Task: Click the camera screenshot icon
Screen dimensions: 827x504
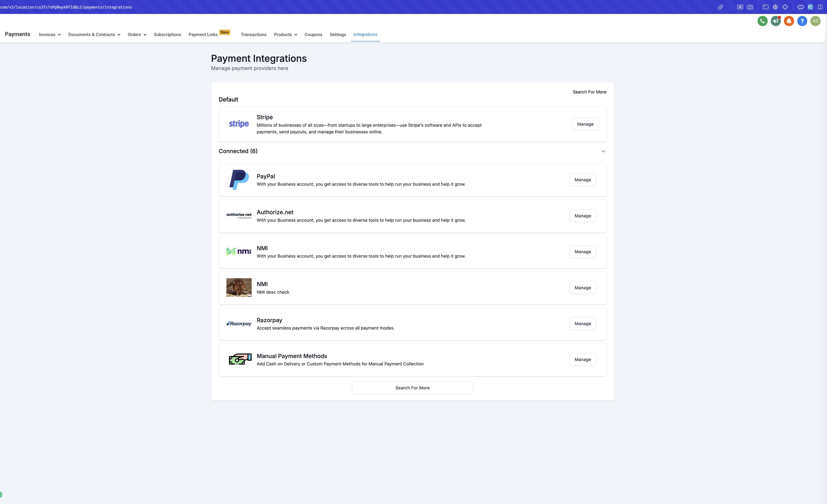Action: point(750,7)
